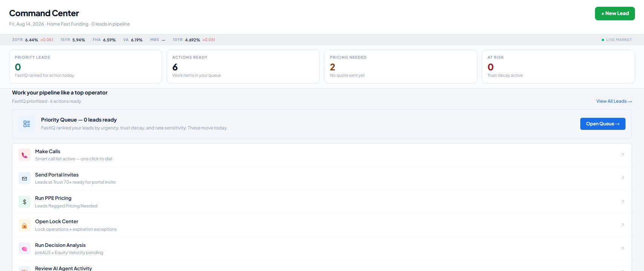Click the MBS ticker entry
644x271 pixels.
point(158,40)
